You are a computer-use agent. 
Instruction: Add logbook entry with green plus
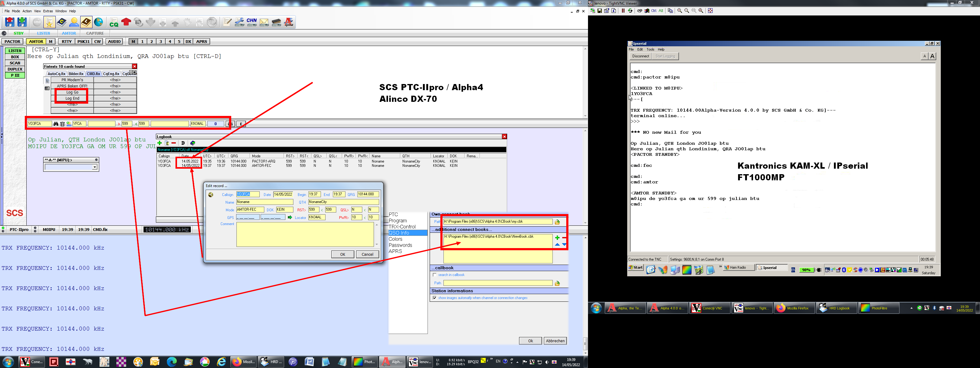[x=160, y=143]
